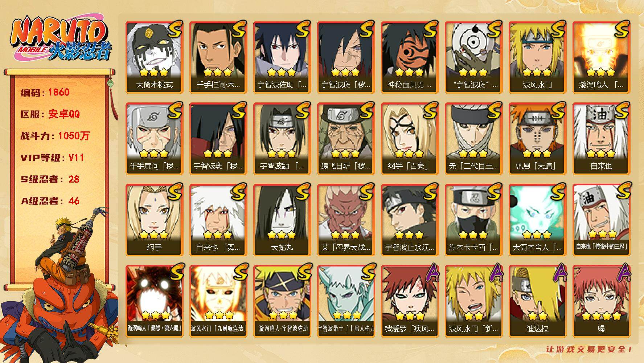Open the 自来也「传说中的三忍」 card
This screenshot has width=644, height=363.
601,220
